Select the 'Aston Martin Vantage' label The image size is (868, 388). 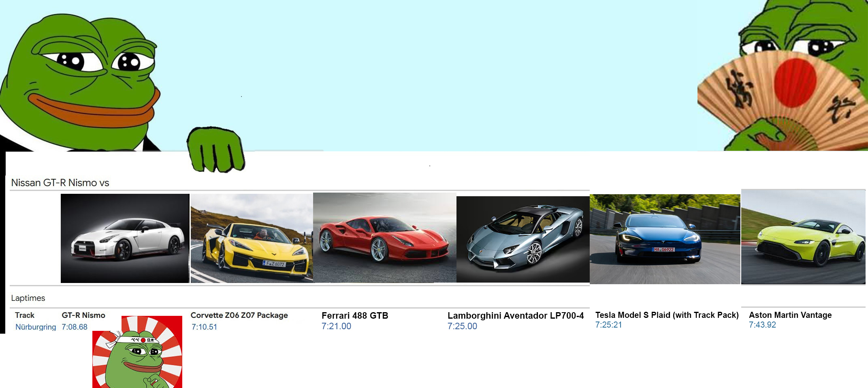coord(790,315)
